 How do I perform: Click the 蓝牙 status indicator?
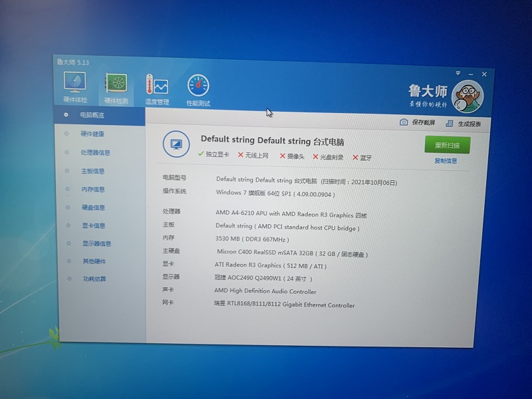tap(362, 158)
